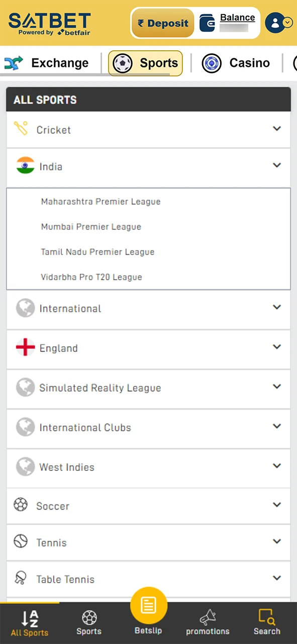Viewport: 297px width, 644px height.
Task: Click the Soccer ball icon
Action: (20, 505)
